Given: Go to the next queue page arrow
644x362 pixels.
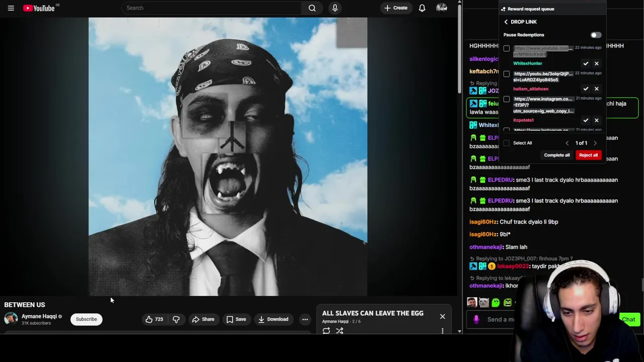Looking at the screenshot, I should [595, 143].
